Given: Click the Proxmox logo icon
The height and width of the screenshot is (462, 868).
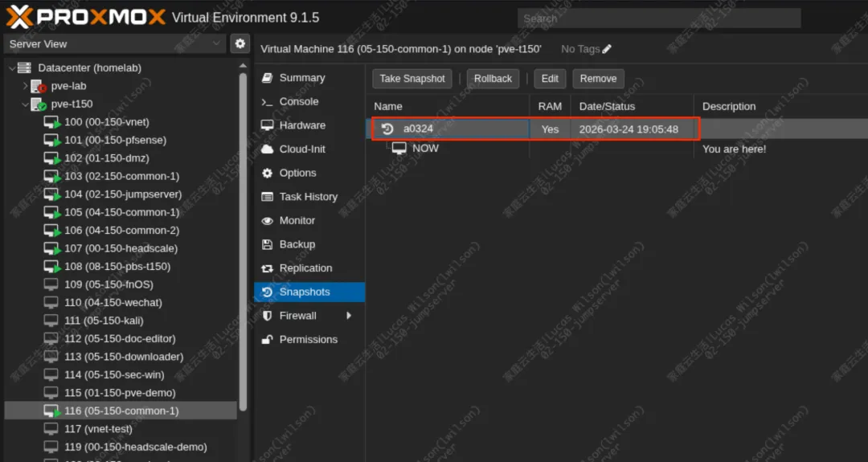Looking at the screenshot, I should click(18, 17).
